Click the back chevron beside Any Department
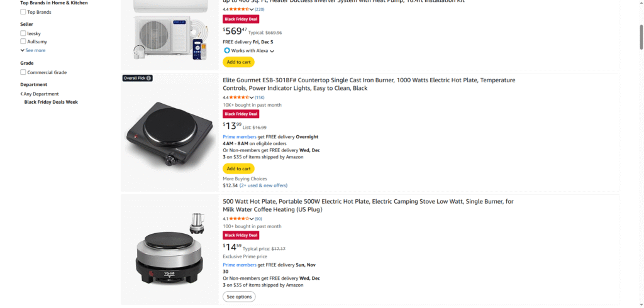The width and height of the screenshot is (644, 308). click(21, 94)
